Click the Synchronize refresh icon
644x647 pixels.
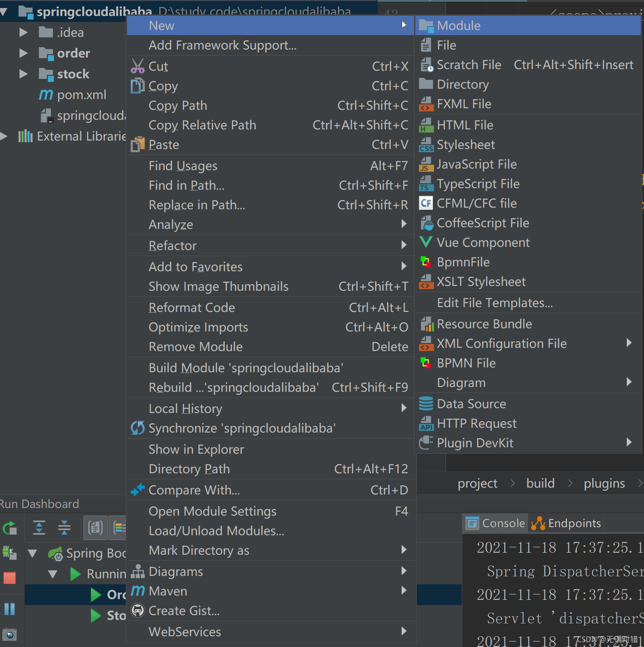tap(138, 428)
